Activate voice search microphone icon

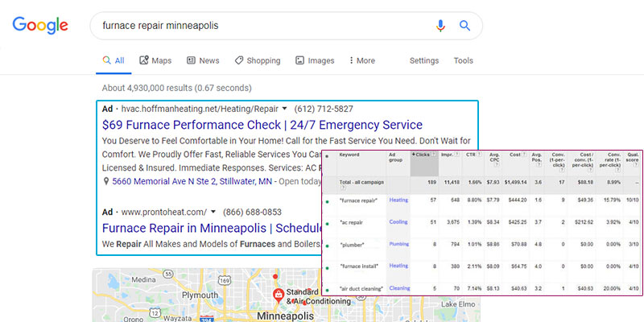[x=440, y=26]
